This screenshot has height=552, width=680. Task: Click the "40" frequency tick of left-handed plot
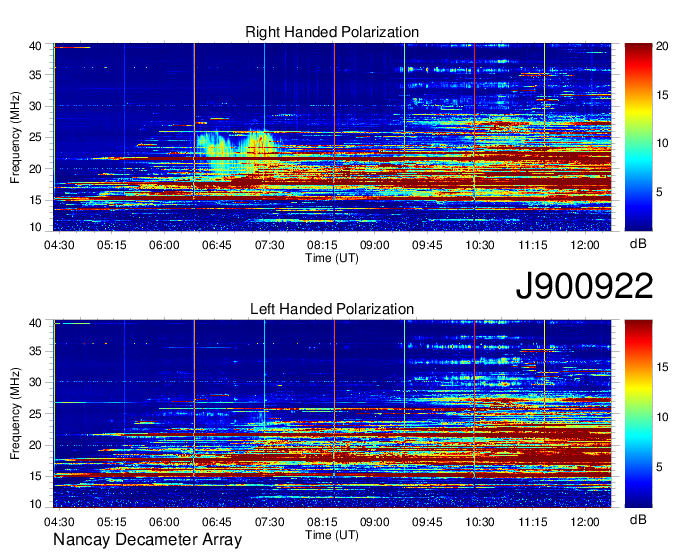35,322
